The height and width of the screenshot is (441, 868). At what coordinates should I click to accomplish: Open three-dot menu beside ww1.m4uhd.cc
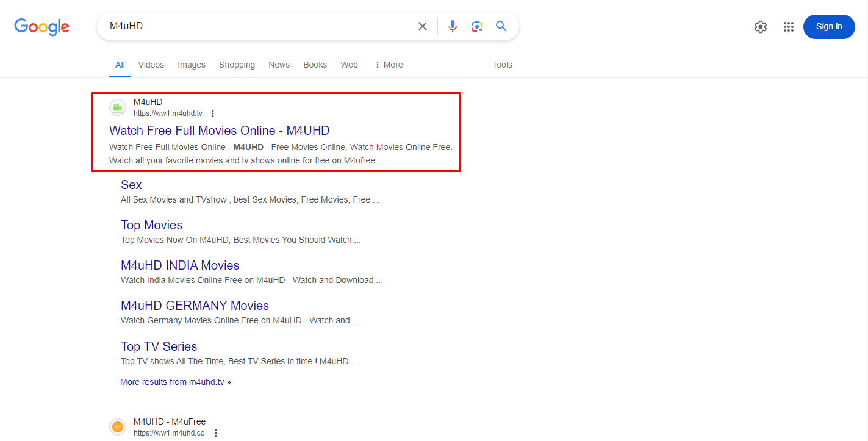pos(215,433)
